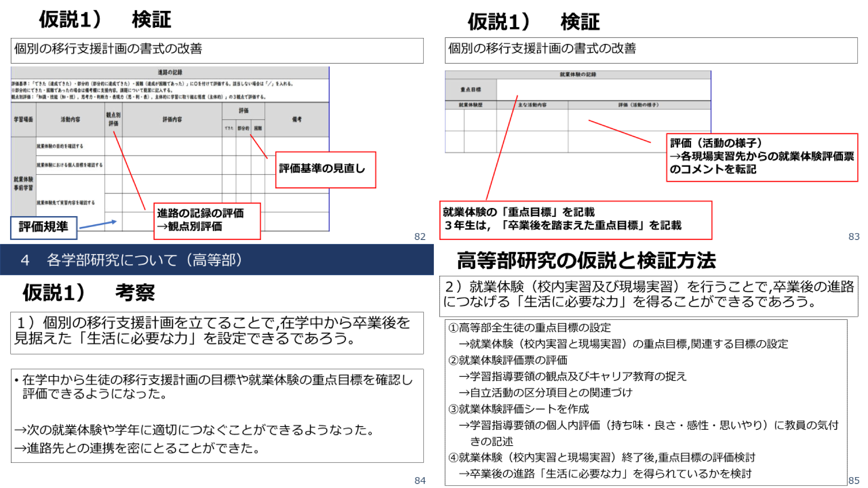Select the 評価基準の見直し callout box
The height and width of the screenshot is (488, 868).
pos(325,169)
